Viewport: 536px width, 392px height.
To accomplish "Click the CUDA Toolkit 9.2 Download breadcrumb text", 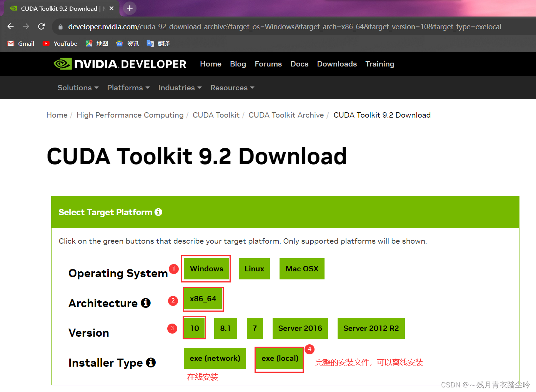I will pyautogui.click(x=382, y=115).
